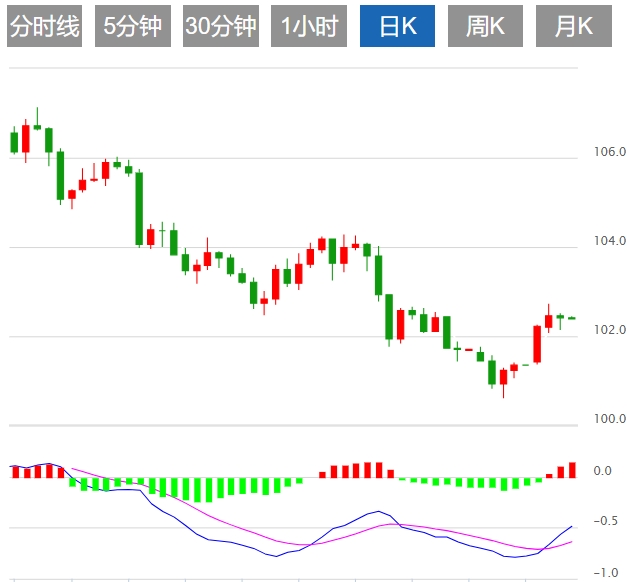Click the lowest red candlestick near 101
627x582 pixels.
[503, 376]
